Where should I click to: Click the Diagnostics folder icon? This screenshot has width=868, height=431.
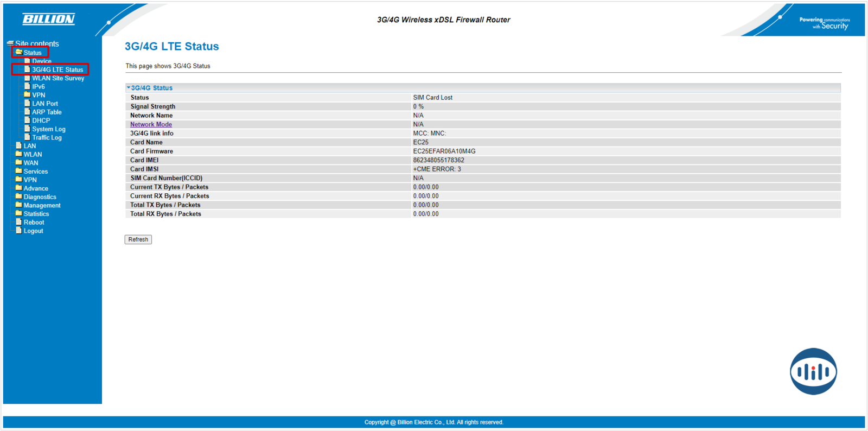[19, 197]
